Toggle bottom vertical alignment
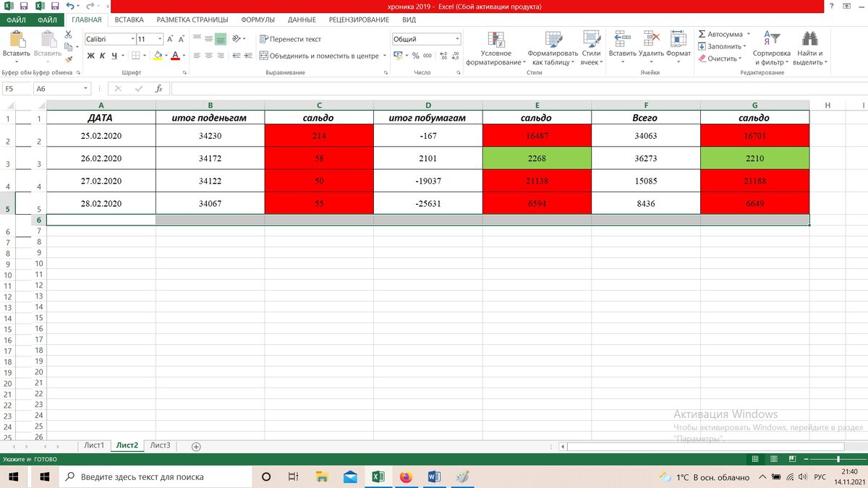The image size is (868, 488). (x=221, y=39)
